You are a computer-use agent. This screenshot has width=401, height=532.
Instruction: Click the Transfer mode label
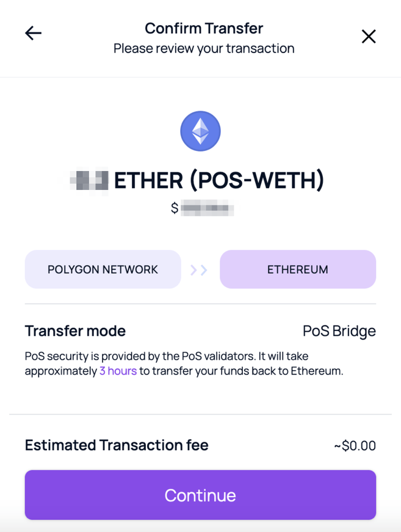[75, 331]
